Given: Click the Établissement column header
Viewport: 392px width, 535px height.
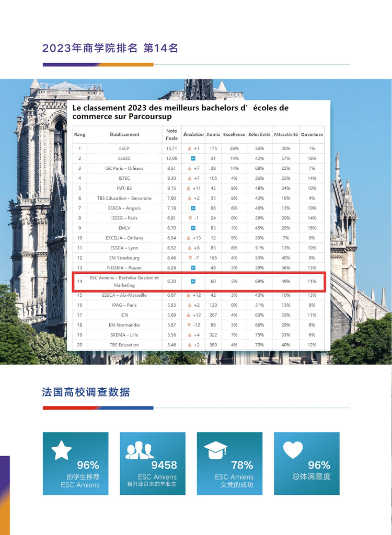Looking at the screenshot, I should click(124, 134).
